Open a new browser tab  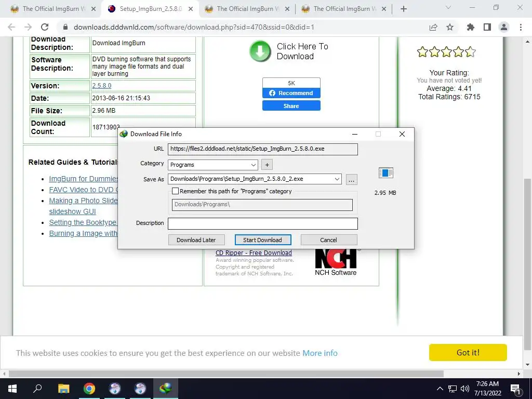tap(403, 9)
